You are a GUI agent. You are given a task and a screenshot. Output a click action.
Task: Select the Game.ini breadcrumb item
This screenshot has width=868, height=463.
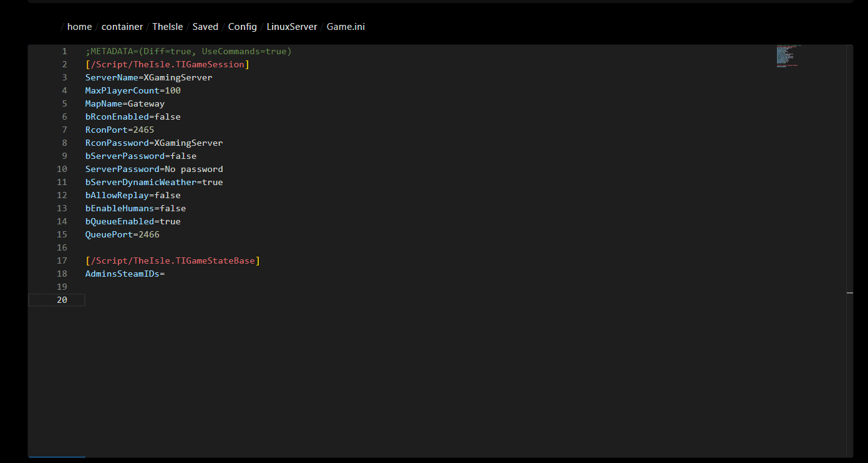(345, 26)
